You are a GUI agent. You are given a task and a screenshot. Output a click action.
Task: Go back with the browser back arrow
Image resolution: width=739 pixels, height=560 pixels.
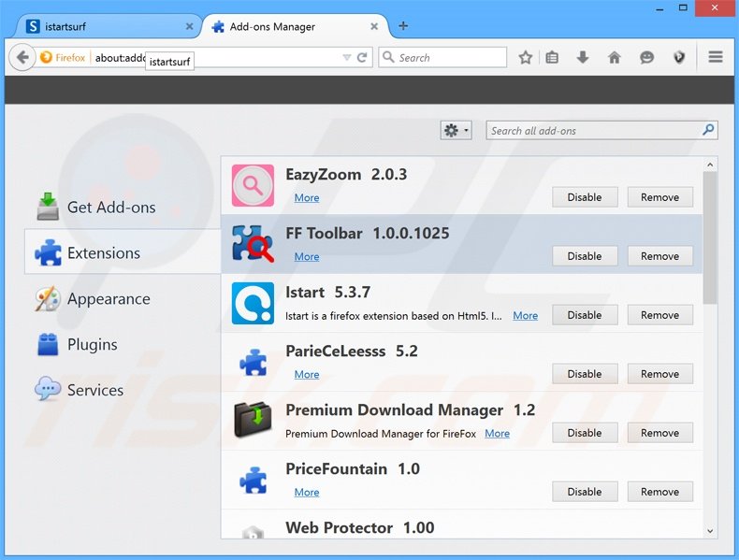(x=22, y=57)
